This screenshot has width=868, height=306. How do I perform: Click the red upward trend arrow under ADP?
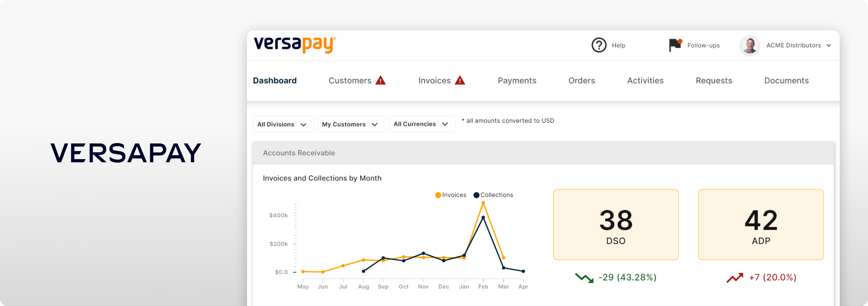coord(735,277)
